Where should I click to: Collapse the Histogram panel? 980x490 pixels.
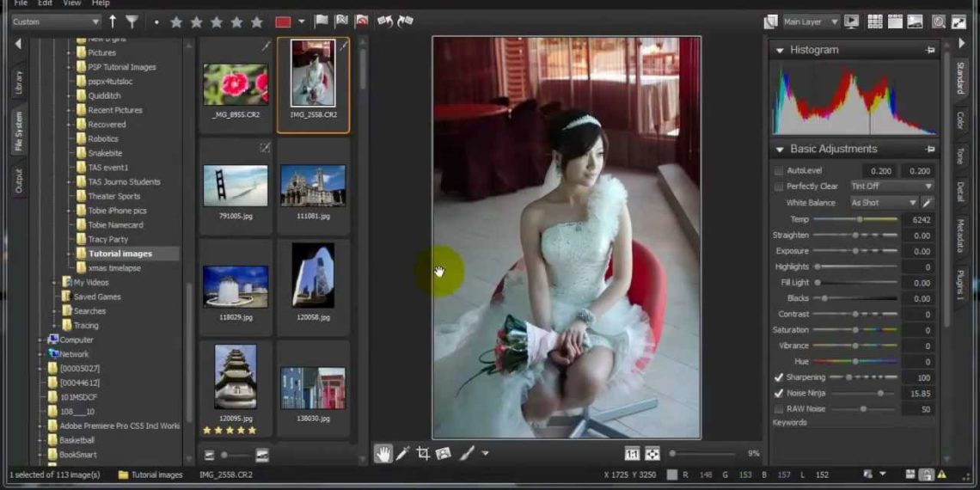(780, 51)
